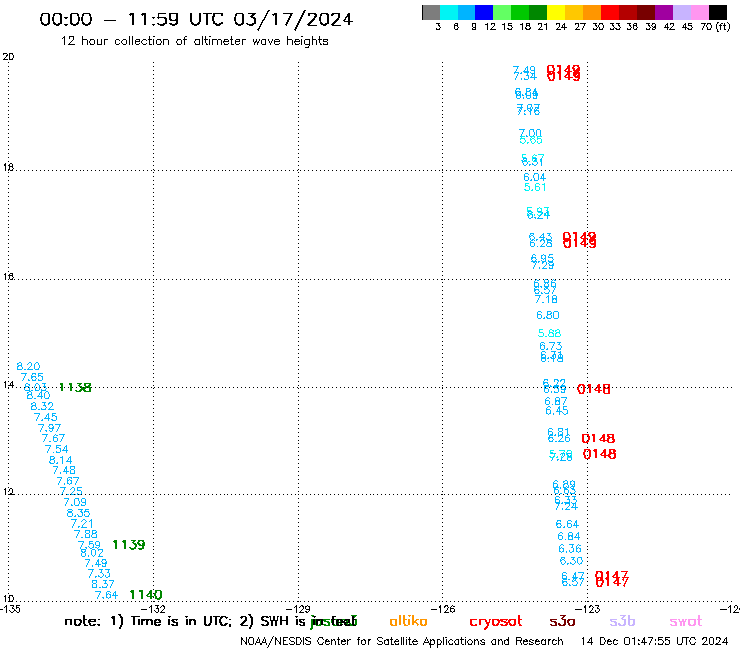Click the wave height value '8.20'
Viewport: 740px width, 650px height.
28,366
